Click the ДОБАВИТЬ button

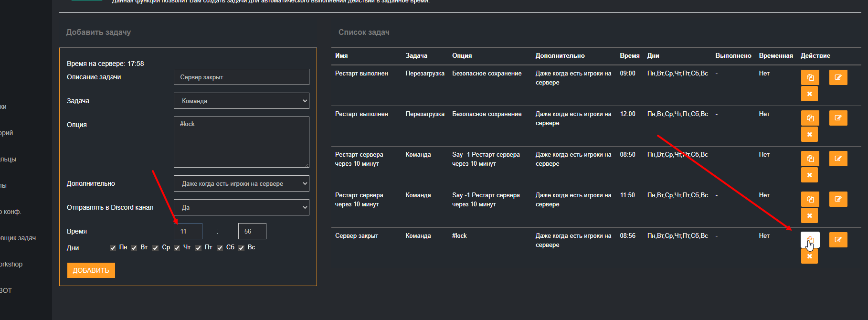coord(91,270)
